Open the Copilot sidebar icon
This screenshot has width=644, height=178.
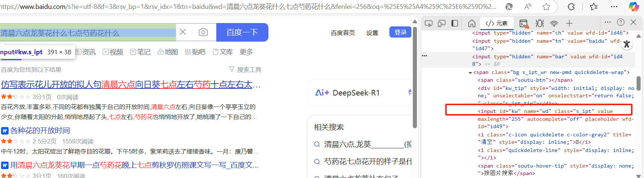(634, 7)
